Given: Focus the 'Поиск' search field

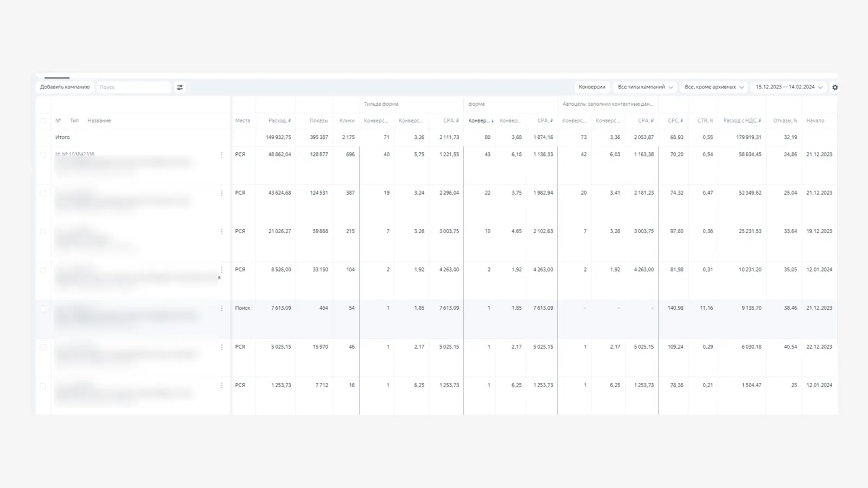Looking at the screenshot, I should coord(133,87).
